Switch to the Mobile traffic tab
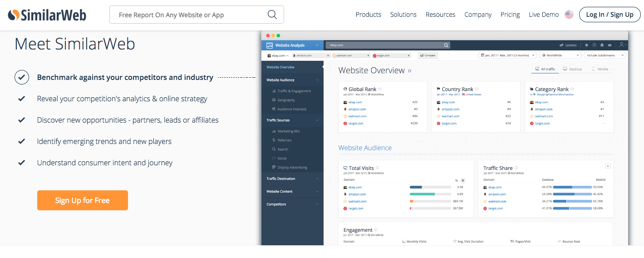644x258 pixels. [x=600, y=69]
